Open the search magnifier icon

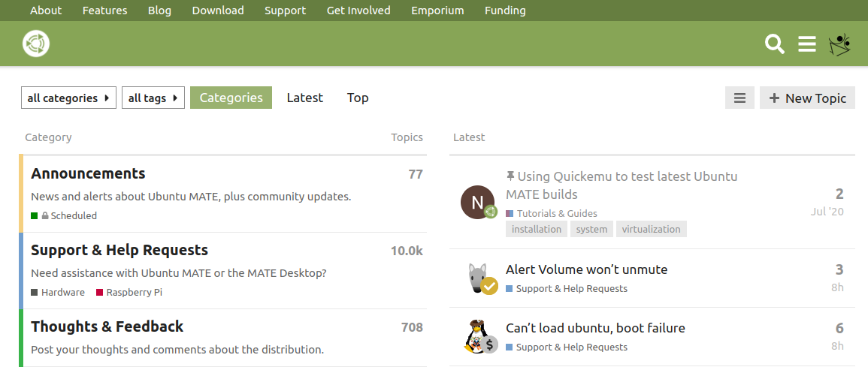point(775,44)
